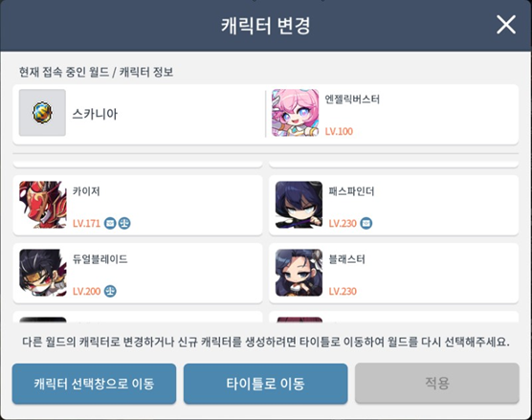Choose the 카이저 character name
Image resolution: width=532 pixels, height=420 pixels.
(x=86, y=191)
